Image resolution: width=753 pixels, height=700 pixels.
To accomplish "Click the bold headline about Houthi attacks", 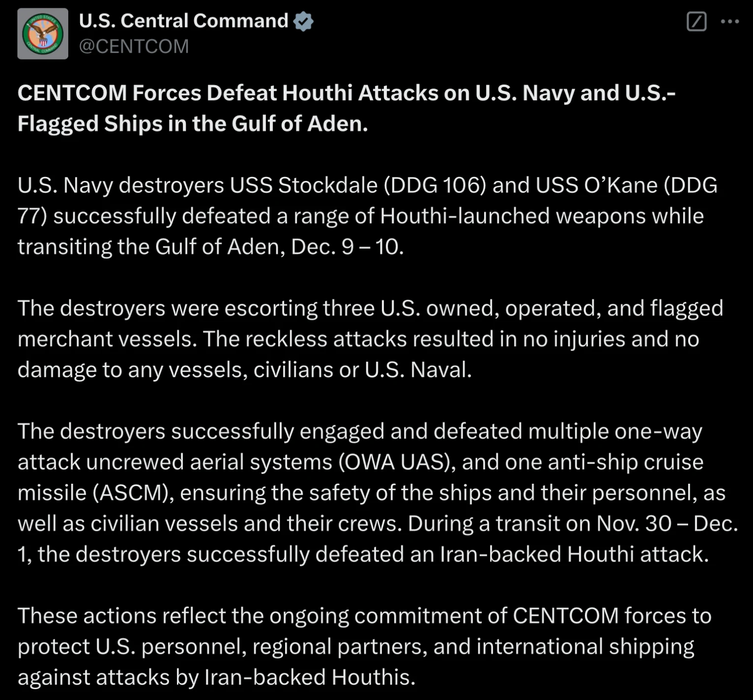I will click(x=347, y=108).
